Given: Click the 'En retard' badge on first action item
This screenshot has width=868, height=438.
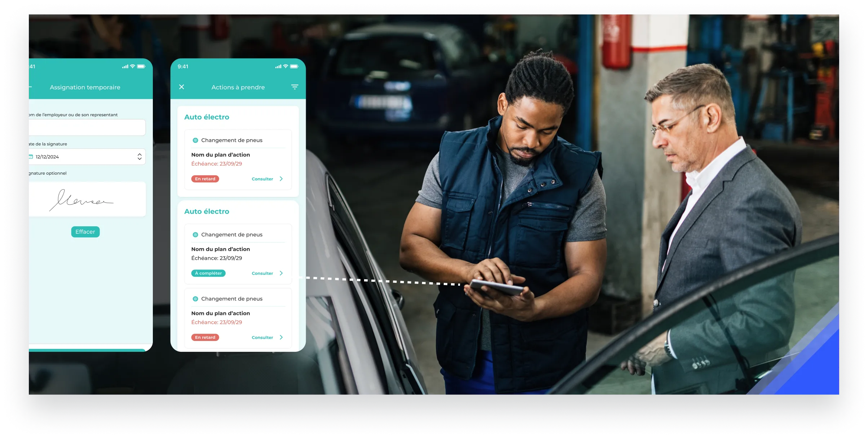Looking at the screenshot, I should click(205, 178).
